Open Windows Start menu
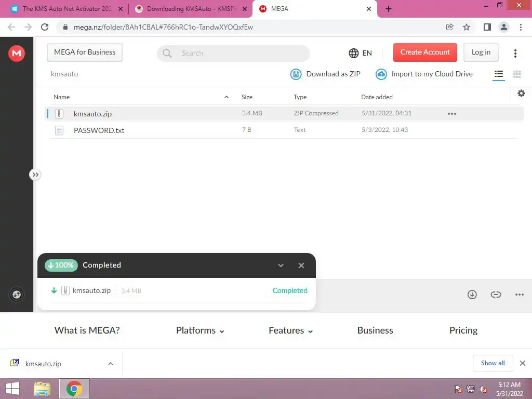Viewport: 532px width, 399px height. tap(12, 389)
